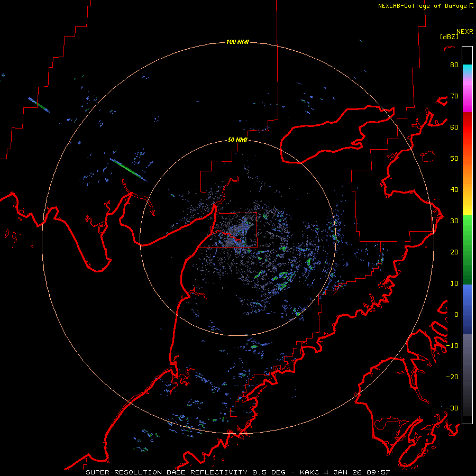Click the 10 value on the dBZ scale
Image resolution: width=476 pixels, height=476 pixels.
point(454,283)
